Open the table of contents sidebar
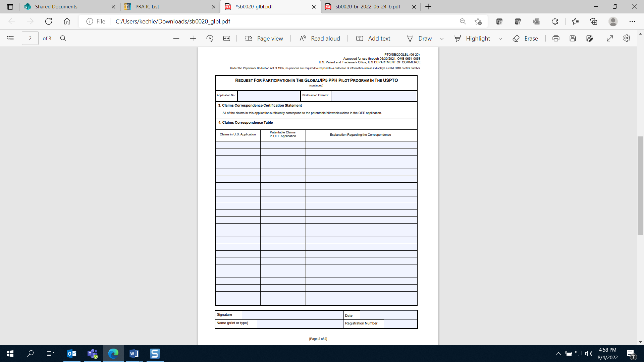This screenshot has width=644, height=362. (x=10, y=39)
